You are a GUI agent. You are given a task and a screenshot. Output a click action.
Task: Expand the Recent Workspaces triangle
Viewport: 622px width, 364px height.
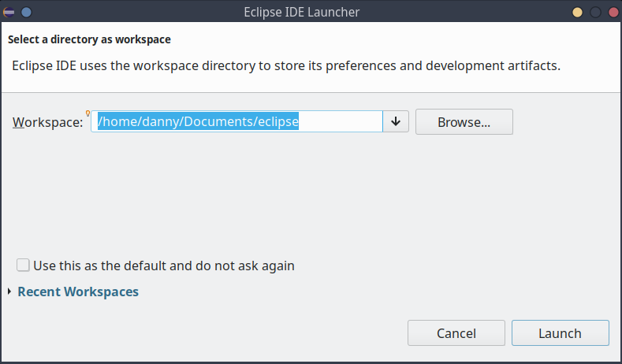(x=9, y=292)
